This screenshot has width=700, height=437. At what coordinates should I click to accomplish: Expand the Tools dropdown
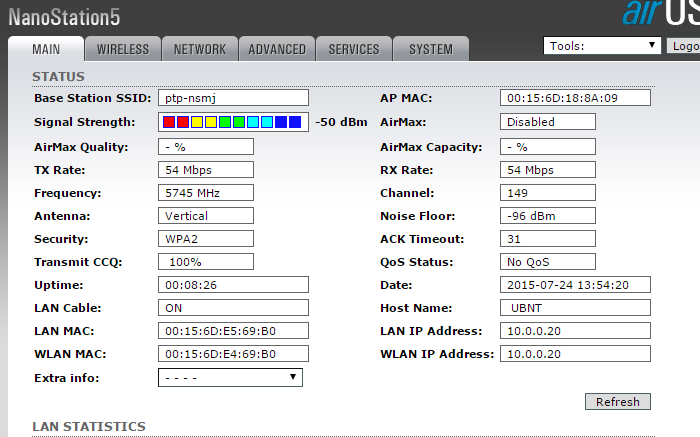[x=602, y=46]
